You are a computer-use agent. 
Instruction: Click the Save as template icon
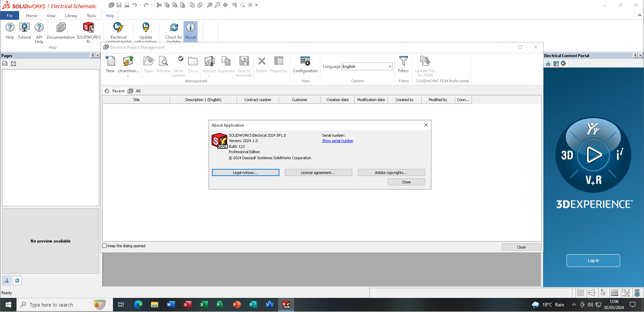click(x=244, y=61)
